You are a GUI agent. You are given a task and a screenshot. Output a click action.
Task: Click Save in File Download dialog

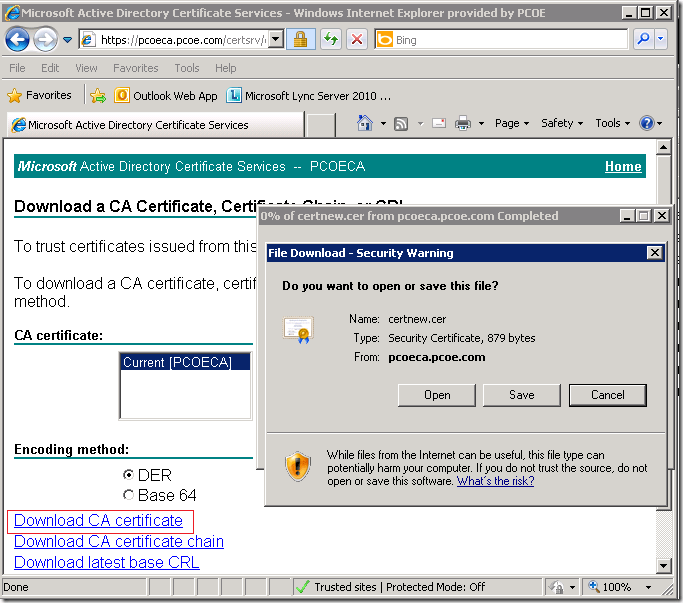tap(521, 395)
